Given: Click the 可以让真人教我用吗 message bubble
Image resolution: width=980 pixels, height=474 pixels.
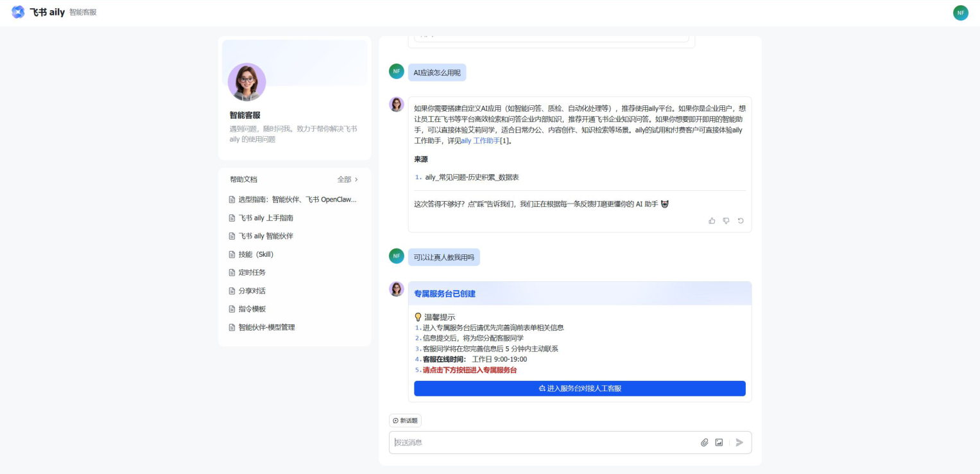Looking at the screenshot, I should tap(444, 258).
